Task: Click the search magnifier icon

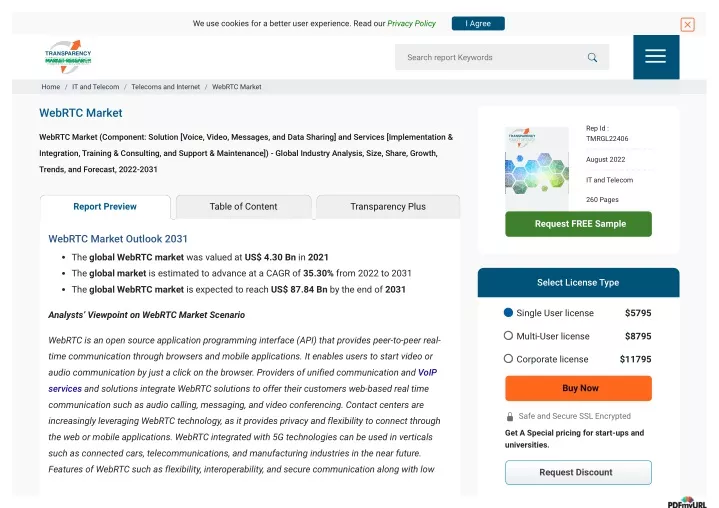Action: [x=592, y=57]
